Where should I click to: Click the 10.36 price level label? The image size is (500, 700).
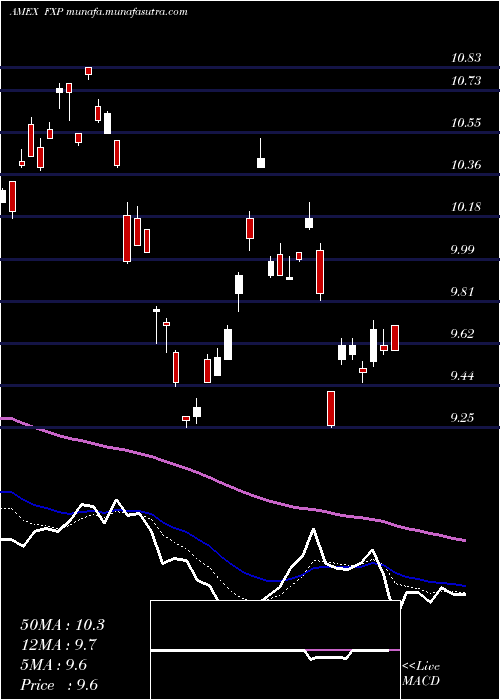pyautogui.click(x=467, y=165)
